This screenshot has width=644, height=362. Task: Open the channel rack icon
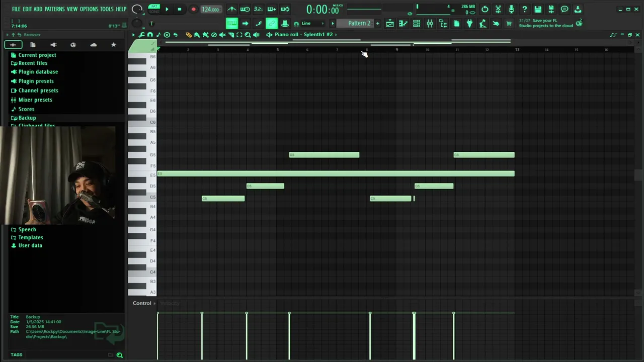point(416,23)
